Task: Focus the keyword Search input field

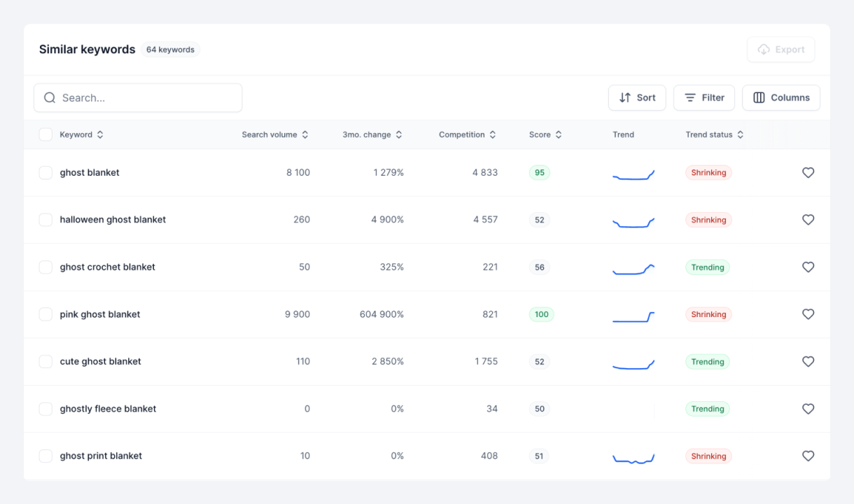Action: (147, 98)
